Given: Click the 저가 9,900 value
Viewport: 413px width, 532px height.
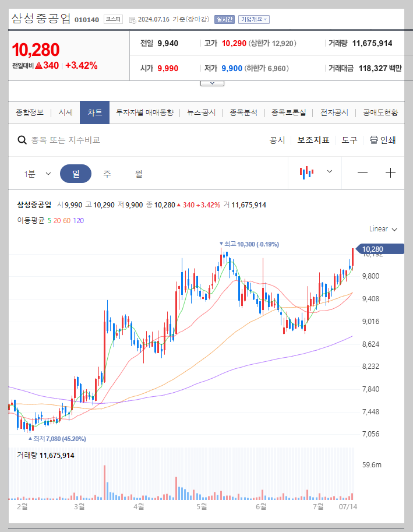Looking at the screenshot, I should (x=232, y=69).
